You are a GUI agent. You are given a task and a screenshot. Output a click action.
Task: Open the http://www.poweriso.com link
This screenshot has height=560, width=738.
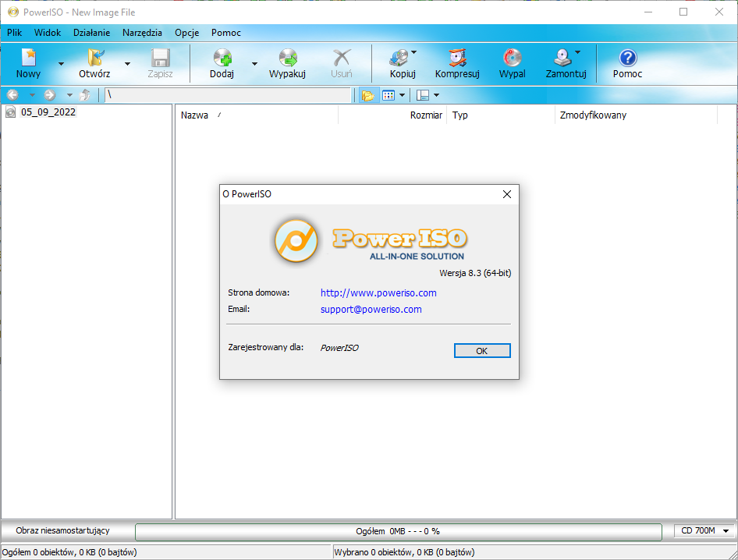(378, 292)
